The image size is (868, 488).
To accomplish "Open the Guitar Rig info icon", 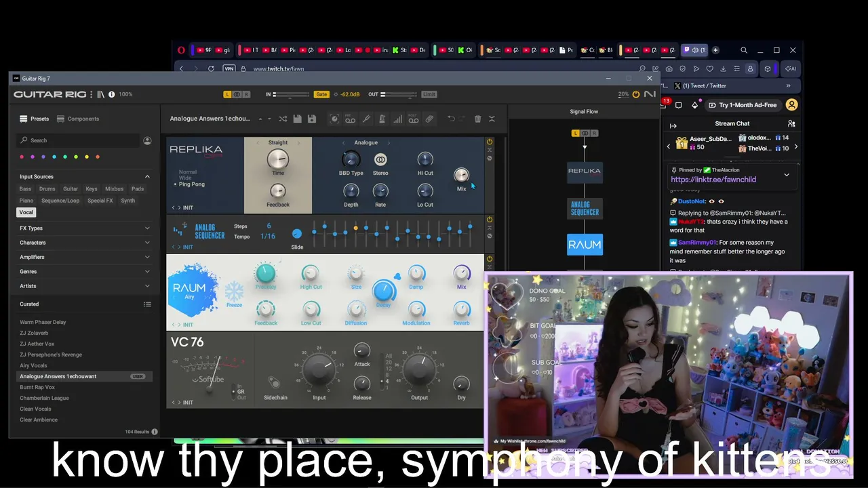I will pyautogui.click(x=112, y=94).
